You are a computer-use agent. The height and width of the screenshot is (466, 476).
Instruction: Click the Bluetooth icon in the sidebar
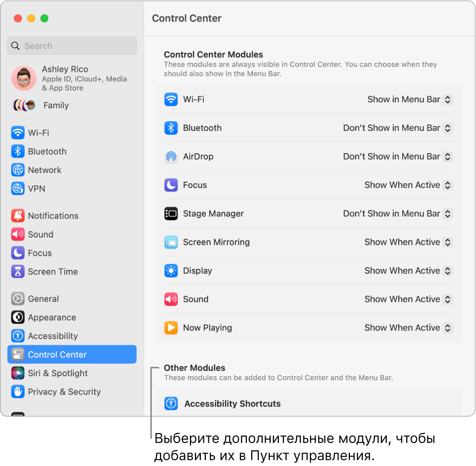pos(18,151)
